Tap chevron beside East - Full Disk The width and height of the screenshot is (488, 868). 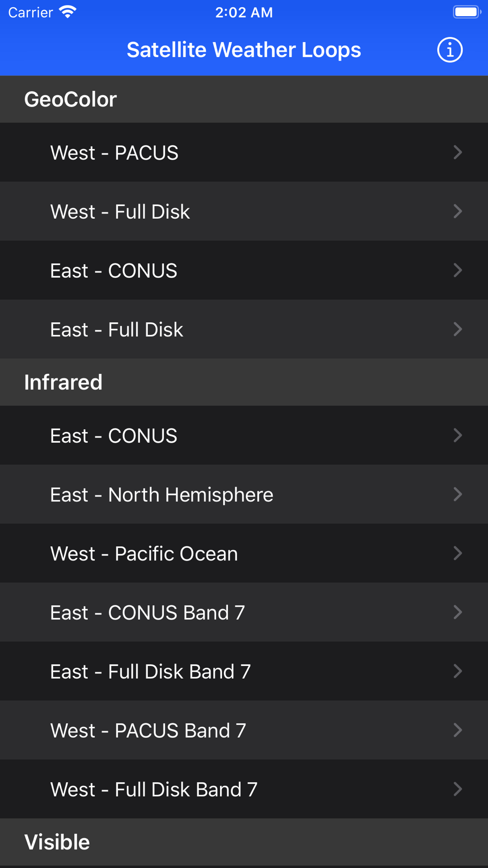[x=458, y=329]
